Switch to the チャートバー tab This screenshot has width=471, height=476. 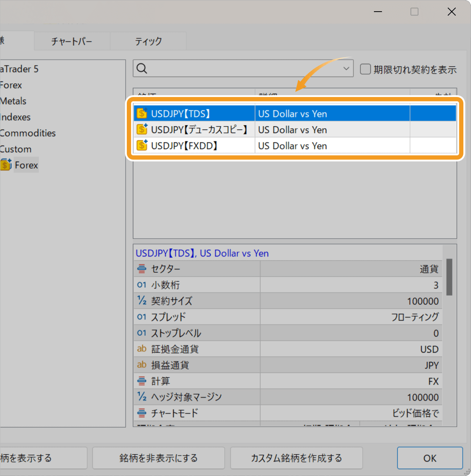pyautogui.click(x=72, y=41)
